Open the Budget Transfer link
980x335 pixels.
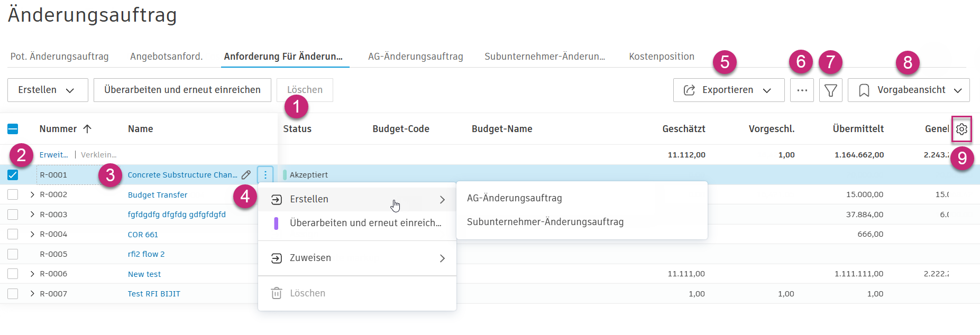click(158, 195)
